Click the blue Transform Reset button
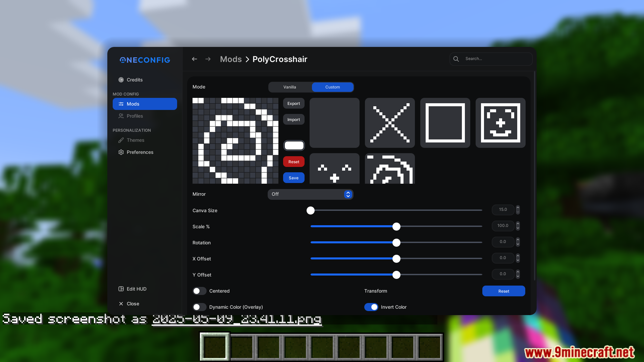 504,291
